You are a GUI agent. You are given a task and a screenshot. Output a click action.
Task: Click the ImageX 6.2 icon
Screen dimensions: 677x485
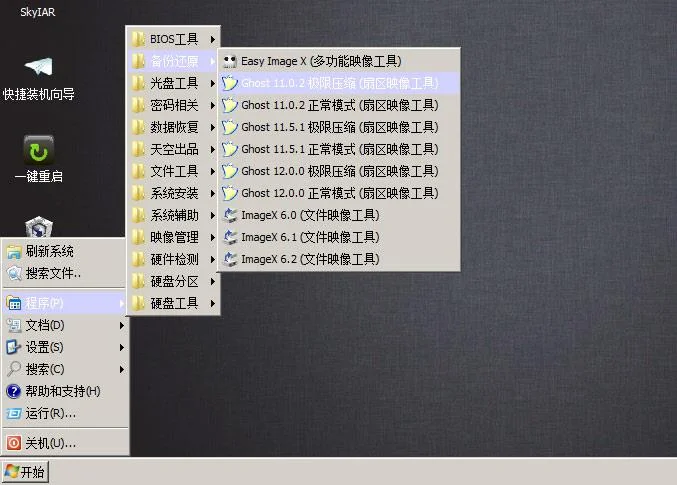pos(230,259)
